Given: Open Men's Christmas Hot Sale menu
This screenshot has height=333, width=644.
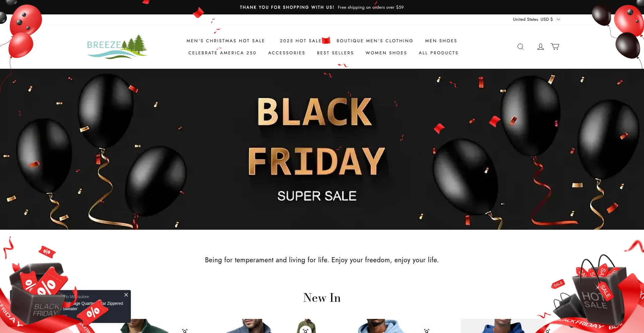Looking at the screenshot, I should (226, 41).
